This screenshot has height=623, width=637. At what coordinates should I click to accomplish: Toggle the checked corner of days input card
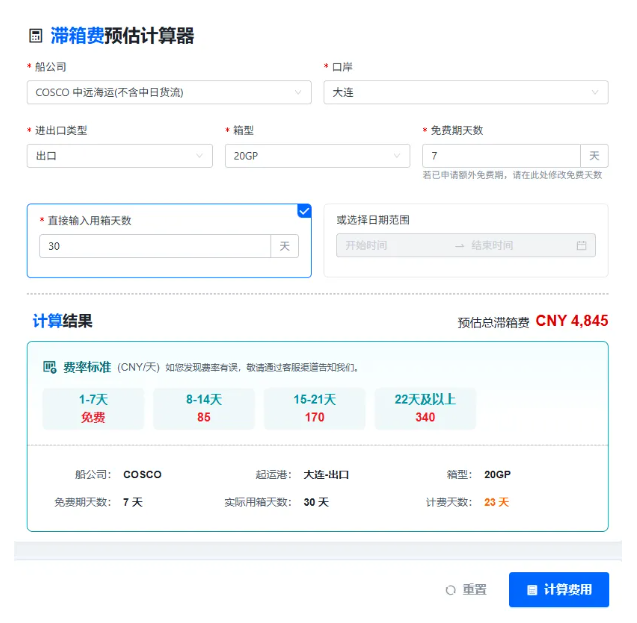coord(304,211)
